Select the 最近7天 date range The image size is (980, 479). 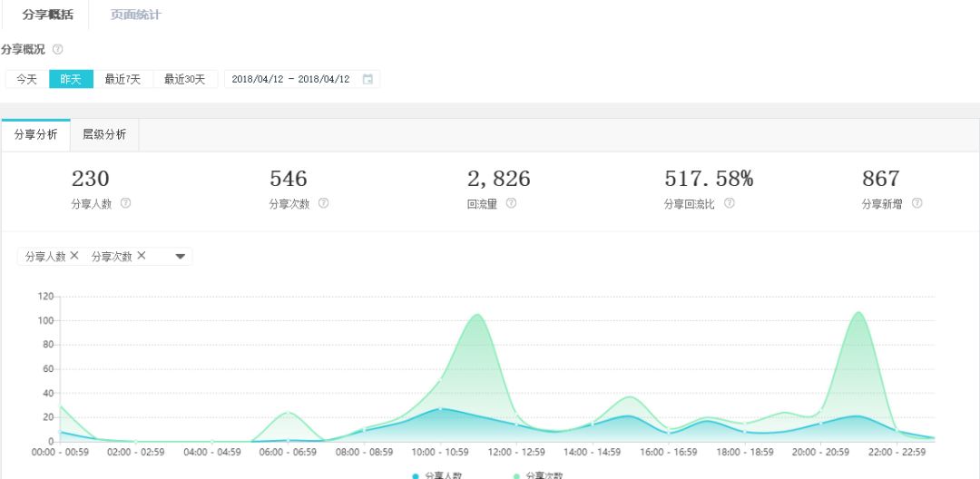pos(123,79)
